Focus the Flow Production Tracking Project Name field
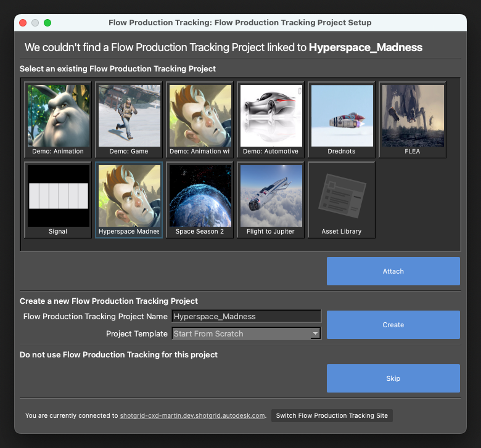Screen dimensions: 481x448 [247, 316]
